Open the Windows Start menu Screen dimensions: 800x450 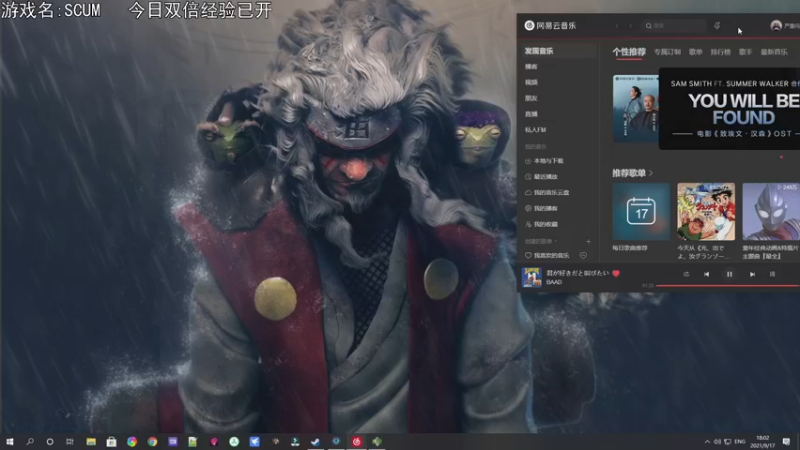pyautogui.click(x=10, y=441)
